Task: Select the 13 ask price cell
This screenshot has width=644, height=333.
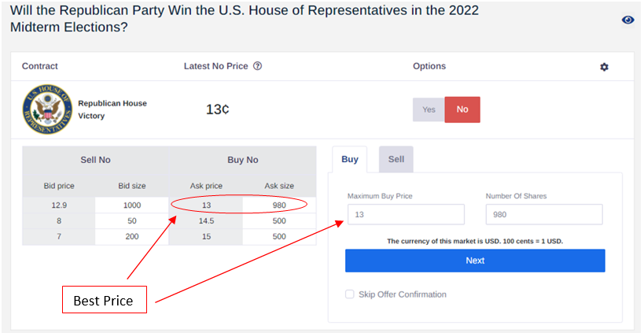Action: (206, 205)
